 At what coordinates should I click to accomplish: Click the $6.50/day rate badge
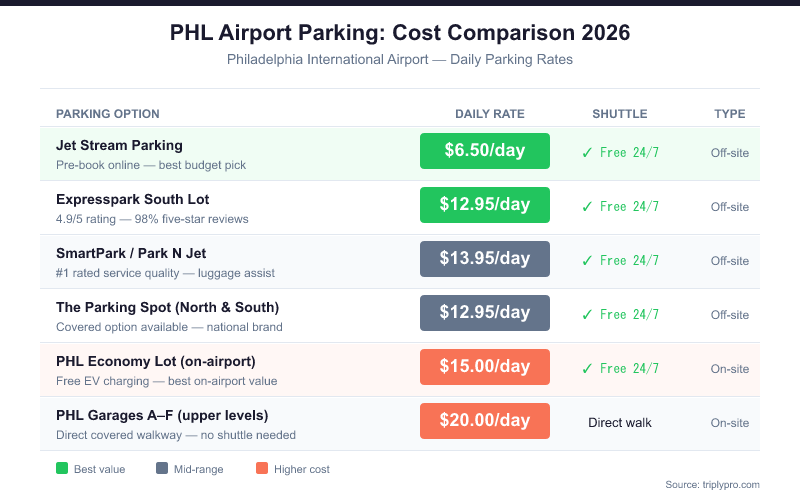485,151
